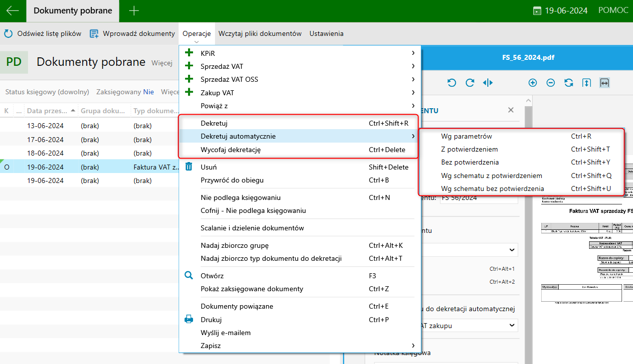Expand the Zapisz submenu
The image size is (633, 364).
299,346
